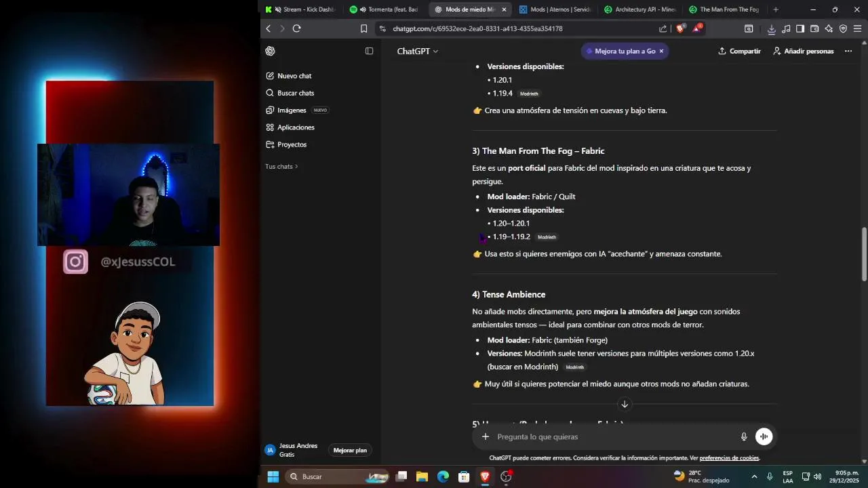Switch to the Stream - Kick Dashboard tab
This screenshot has width=868, height=488.
tap(302, 9)
